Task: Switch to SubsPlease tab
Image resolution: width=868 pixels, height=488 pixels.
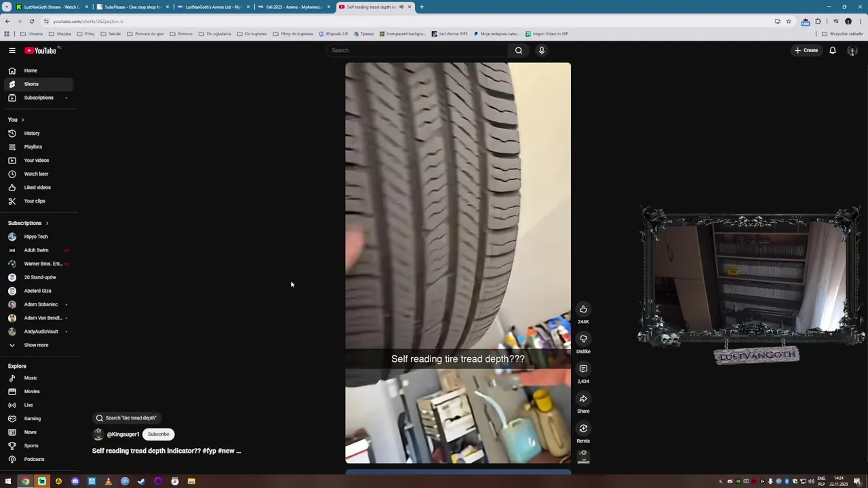Action: click(x=132, y=7)
